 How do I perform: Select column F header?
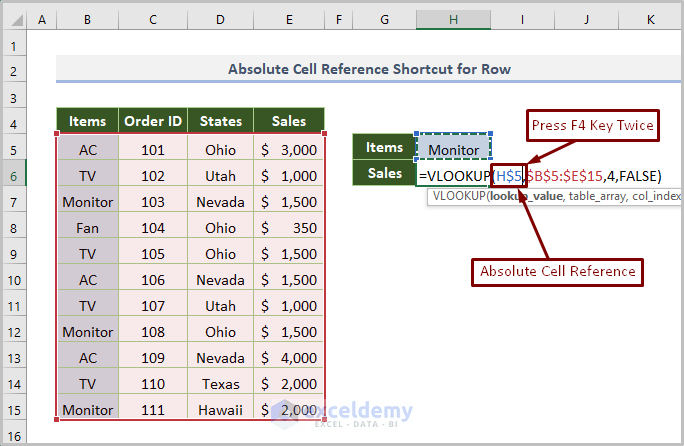coord(339,20)
